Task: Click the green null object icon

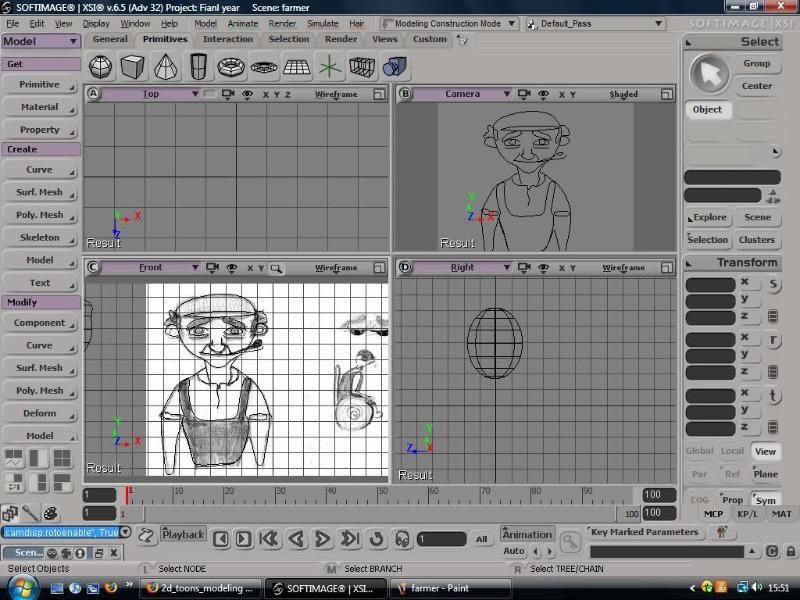Action: 329,67
